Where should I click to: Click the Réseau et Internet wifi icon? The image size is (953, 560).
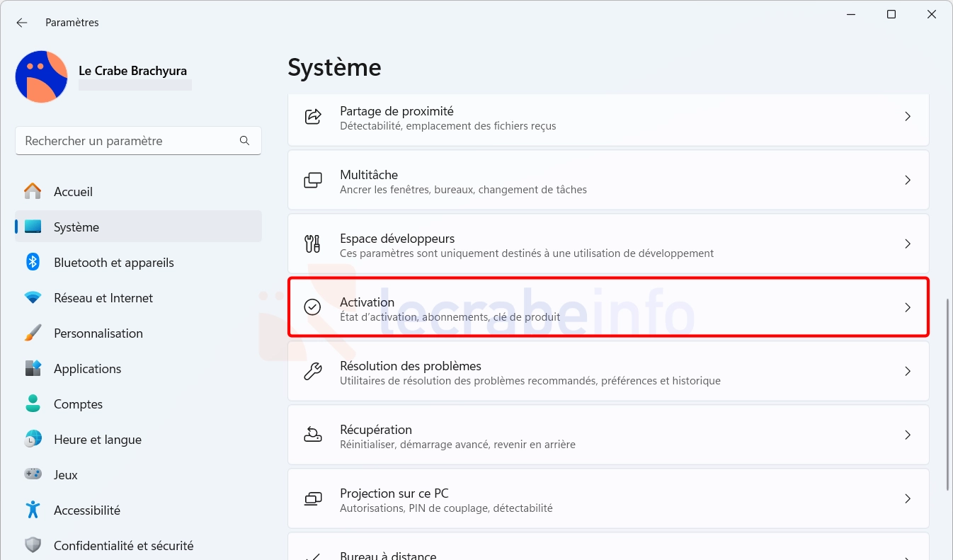pos(33,298)
